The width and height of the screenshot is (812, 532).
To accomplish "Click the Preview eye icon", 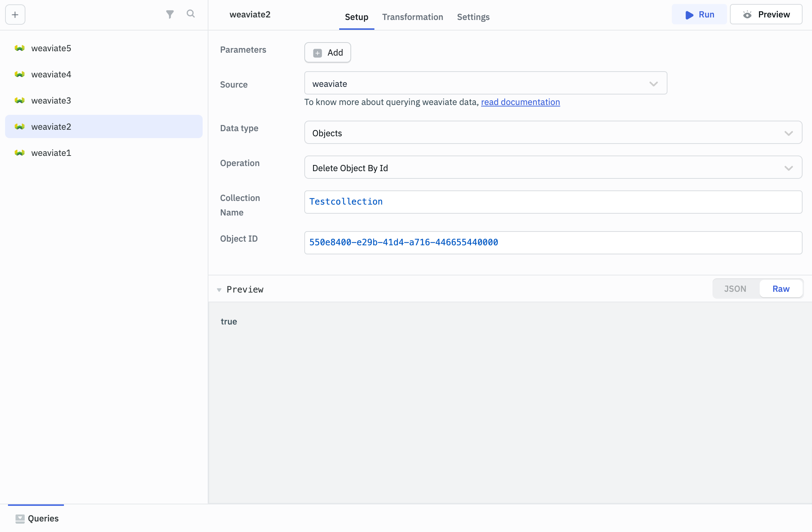I will [748, 15].
